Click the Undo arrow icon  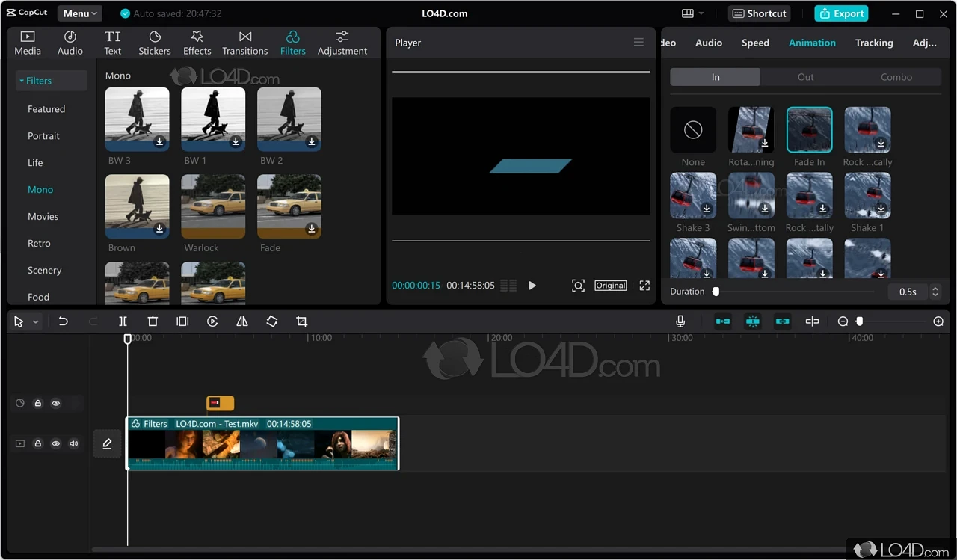(63, 321)
